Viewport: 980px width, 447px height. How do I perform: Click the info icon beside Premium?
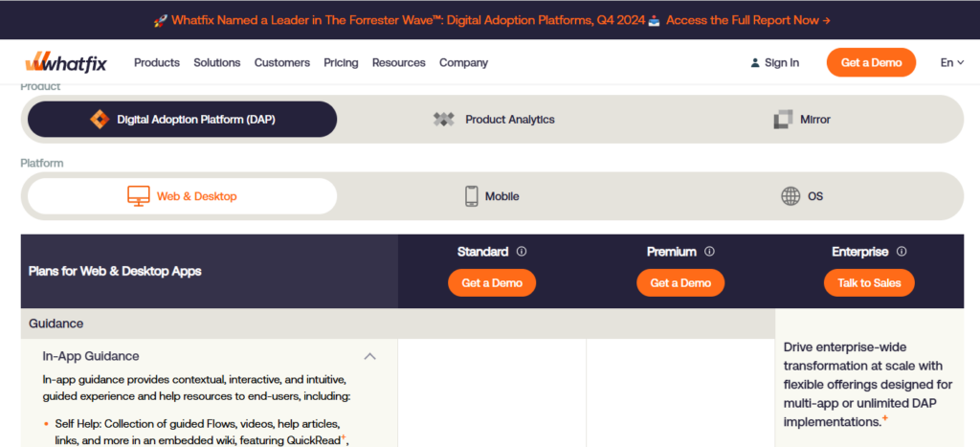(x=709, y=252)
